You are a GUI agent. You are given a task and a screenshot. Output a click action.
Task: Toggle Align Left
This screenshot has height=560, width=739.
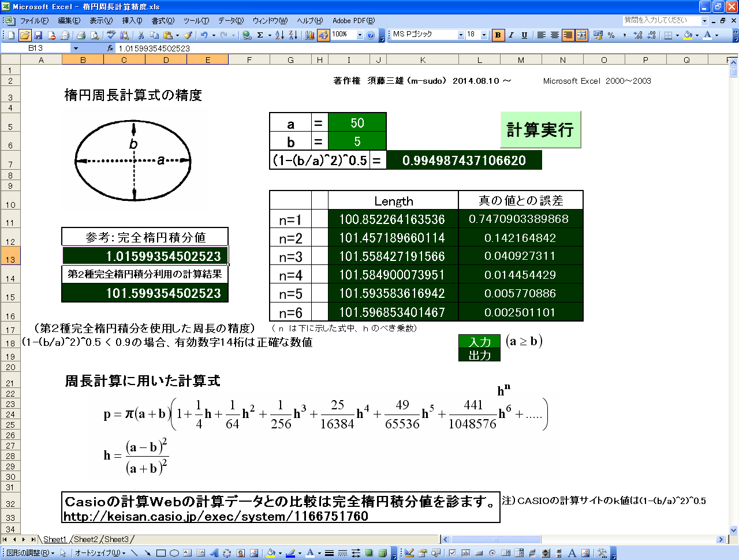click(540, 35)
